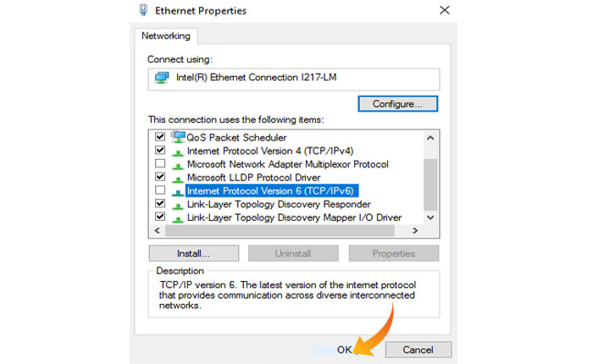Click the Microsoft LLDP Protocol Driver icon

point(178,178)
